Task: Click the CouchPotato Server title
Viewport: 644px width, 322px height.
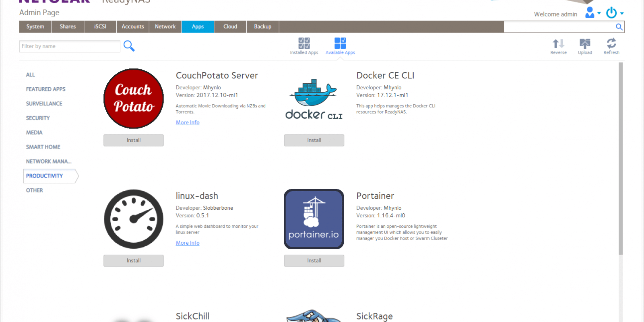Action: [217, 76]
